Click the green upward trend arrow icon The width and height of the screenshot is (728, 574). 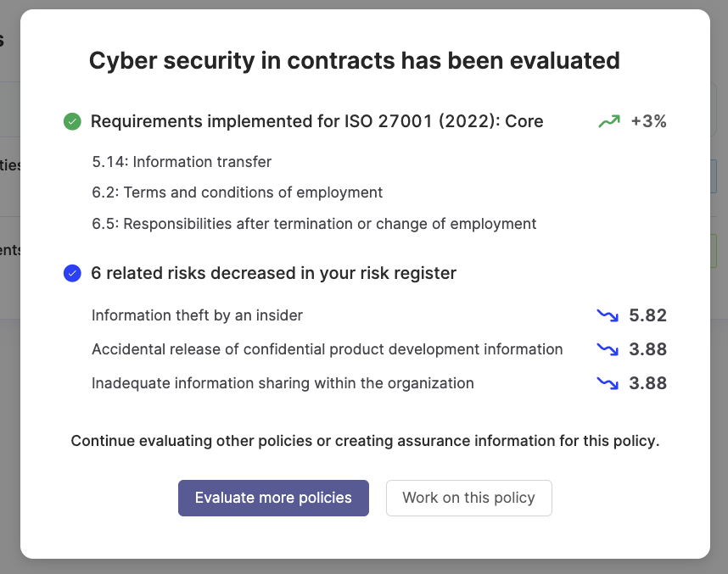coord(609,121)
